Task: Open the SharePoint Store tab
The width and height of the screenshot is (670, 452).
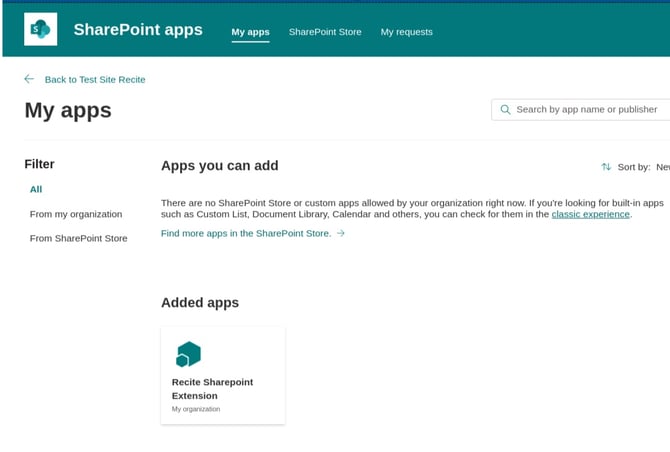Action: [x=325, y=32]
